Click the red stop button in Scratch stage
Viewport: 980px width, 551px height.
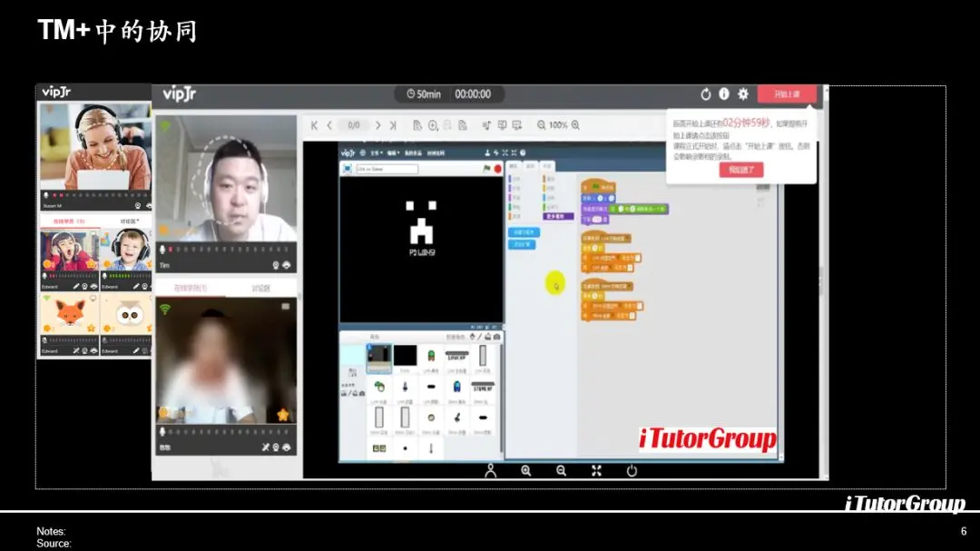(x=497, y=169)
